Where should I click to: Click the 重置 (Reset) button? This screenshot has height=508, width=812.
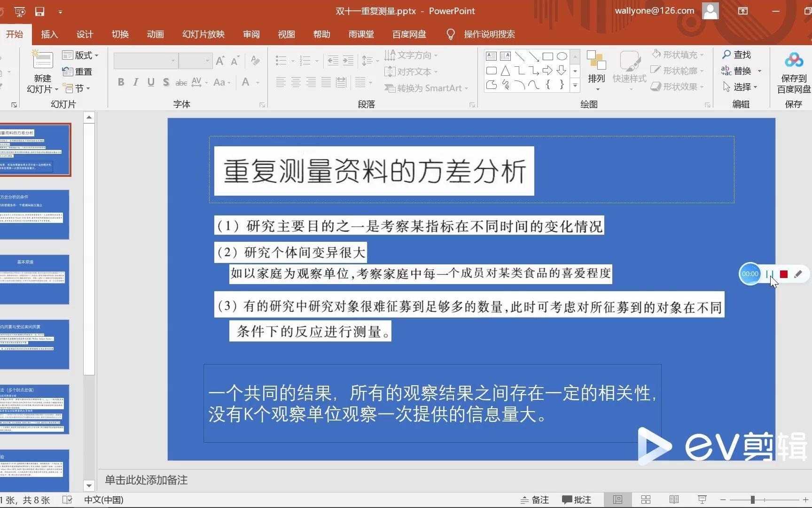[80, 71]
